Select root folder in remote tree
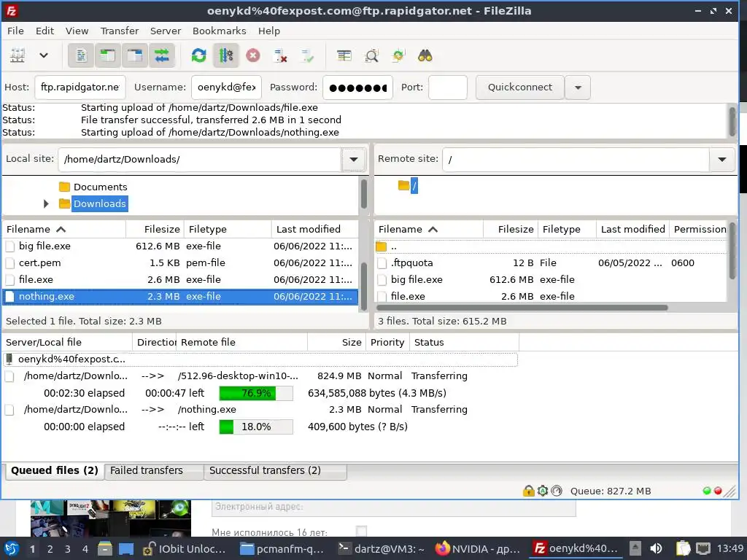 click(x=414, y=186)
